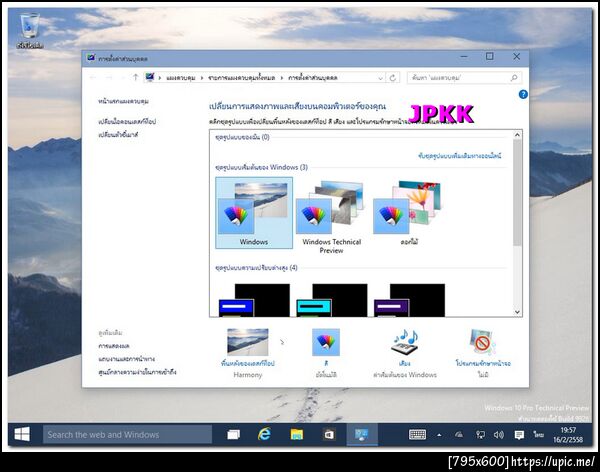Click the network tray icon
This screenshot has width=600, height=472.
[x=480, y=434]
